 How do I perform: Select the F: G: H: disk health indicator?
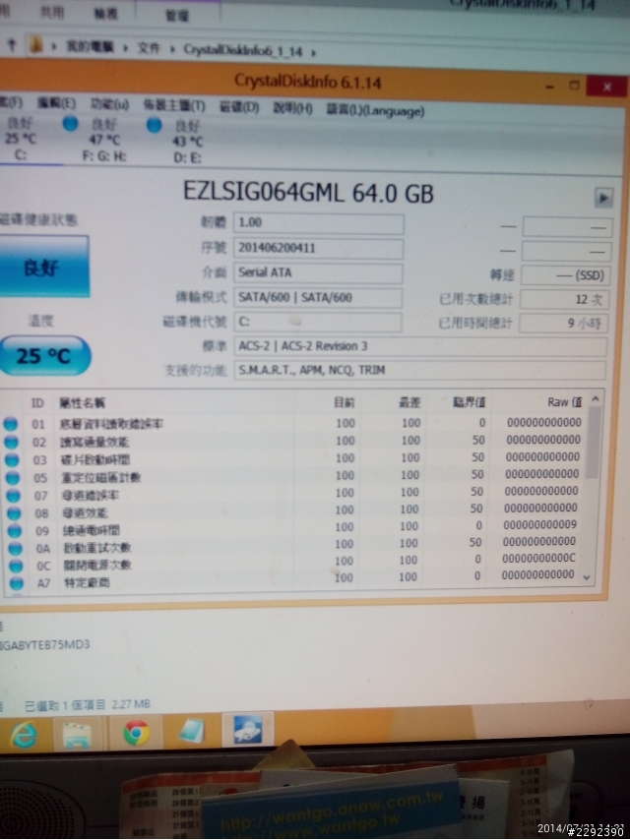pyautogui.click(x=70, y=124)
